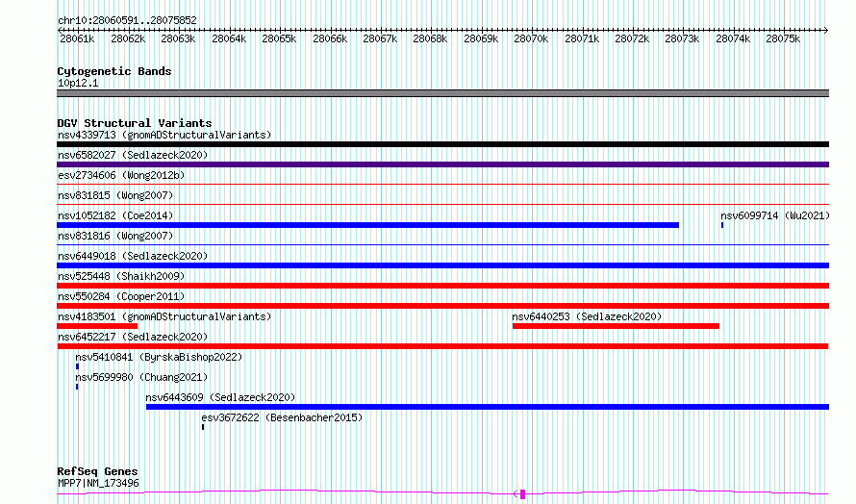Click the Cytogenetic Bands track title
This screenshot has width=856, height=504.
[114, 71]
